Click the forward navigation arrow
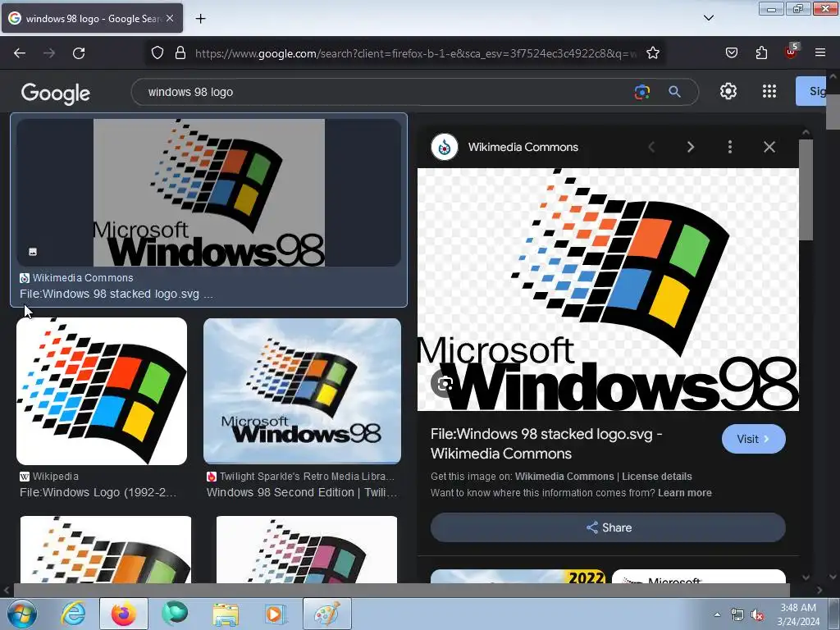 pyautogui.click(x=49, y=53)
